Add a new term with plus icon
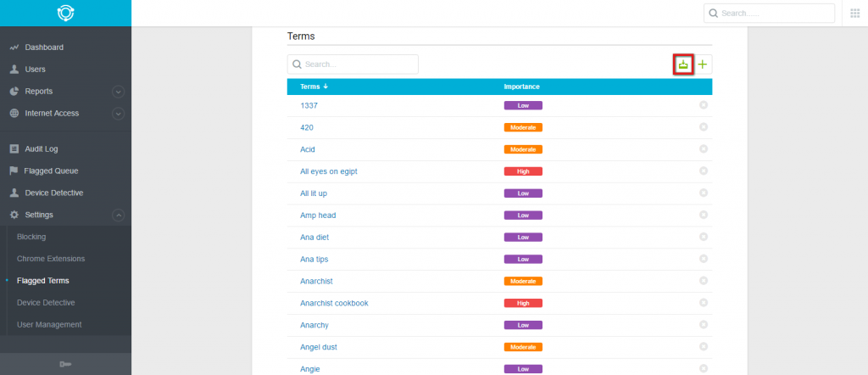The height and width of the screenshot is (375, 868). coord(703,64)
